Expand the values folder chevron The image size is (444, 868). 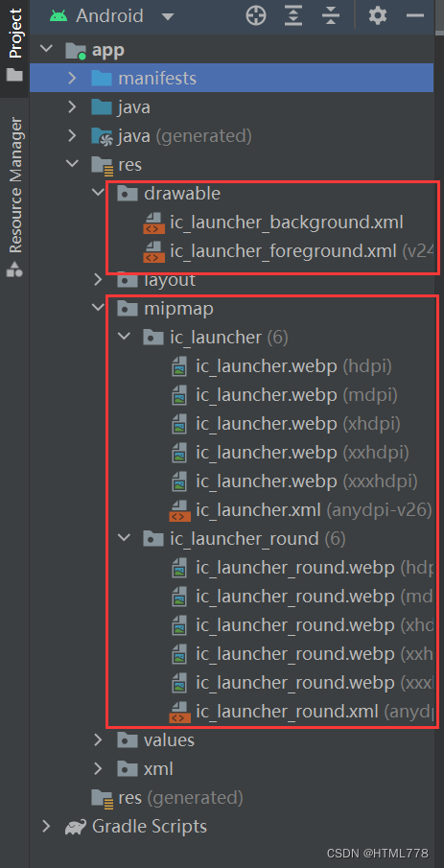98,739
